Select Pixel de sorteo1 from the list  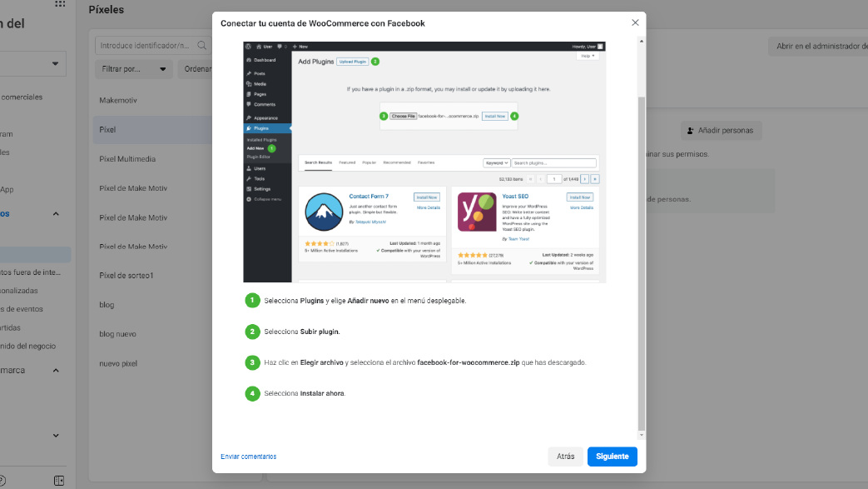[126, 276]
